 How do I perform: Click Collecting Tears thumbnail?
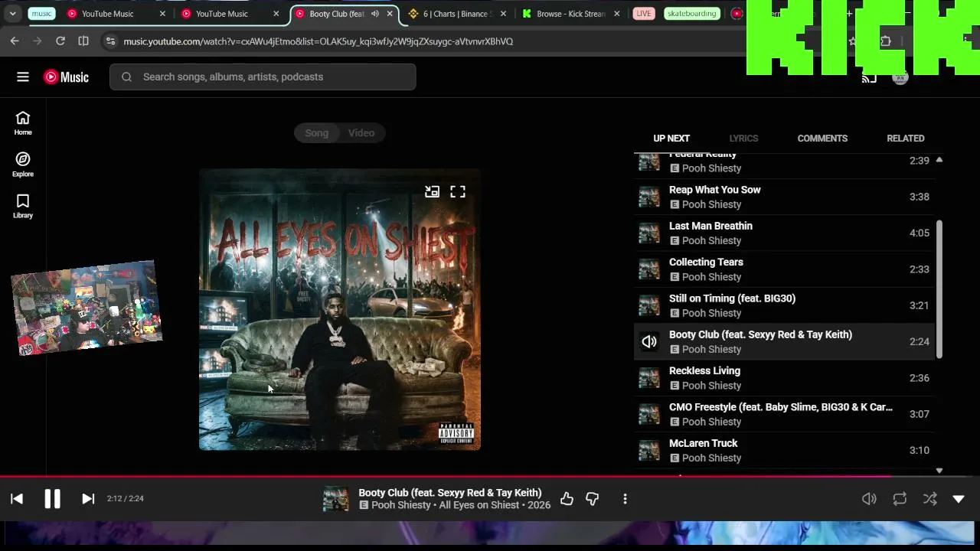(649, 269)
